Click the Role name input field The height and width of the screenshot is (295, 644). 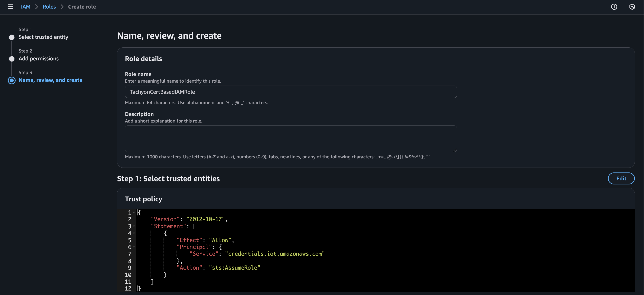290,92
